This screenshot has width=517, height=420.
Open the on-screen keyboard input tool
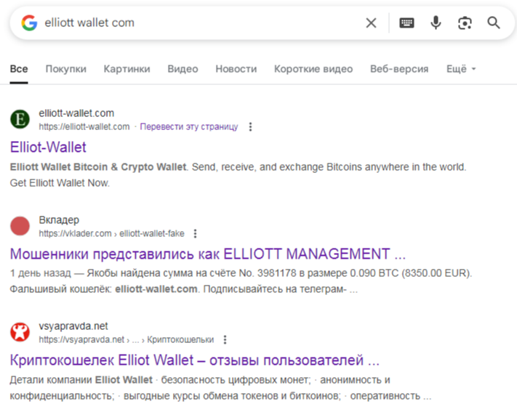tap(407, 23)
